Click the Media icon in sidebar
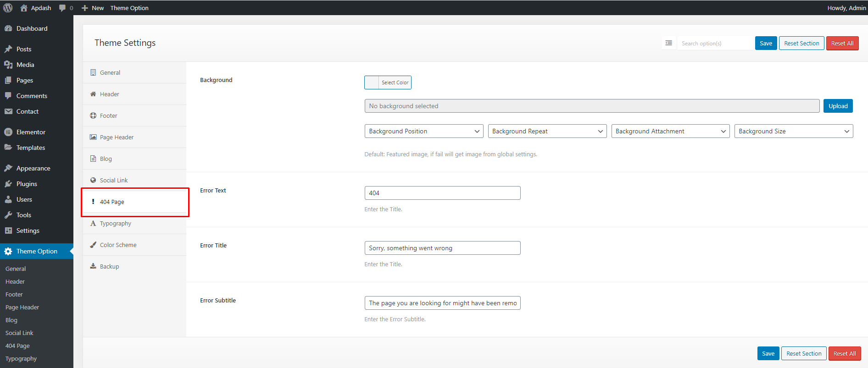This screenshot has height=368, width=868. 8,65
